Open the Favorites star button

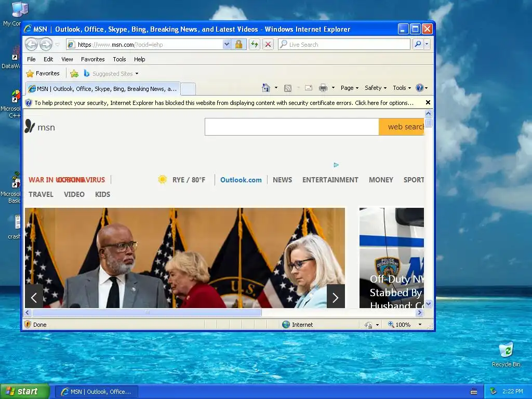43,73
